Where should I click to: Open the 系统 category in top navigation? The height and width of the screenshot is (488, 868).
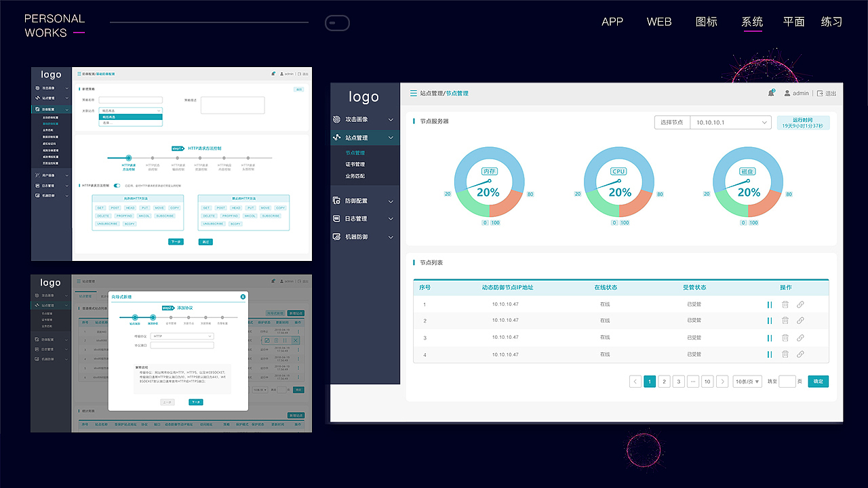(752, 22)
